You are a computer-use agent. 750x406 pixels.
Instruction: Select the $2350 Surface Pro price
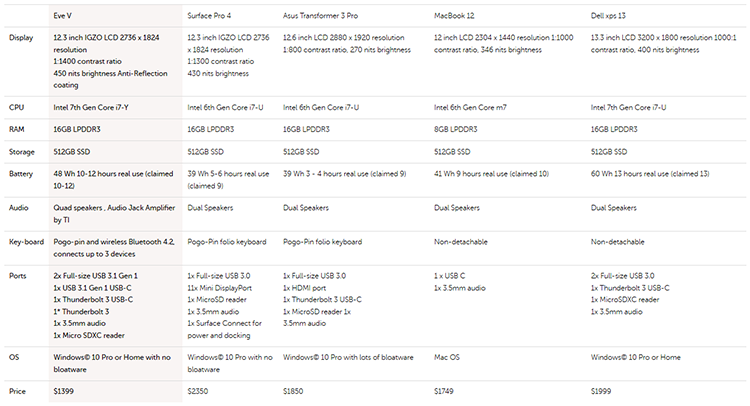click(x=200, y=390)
